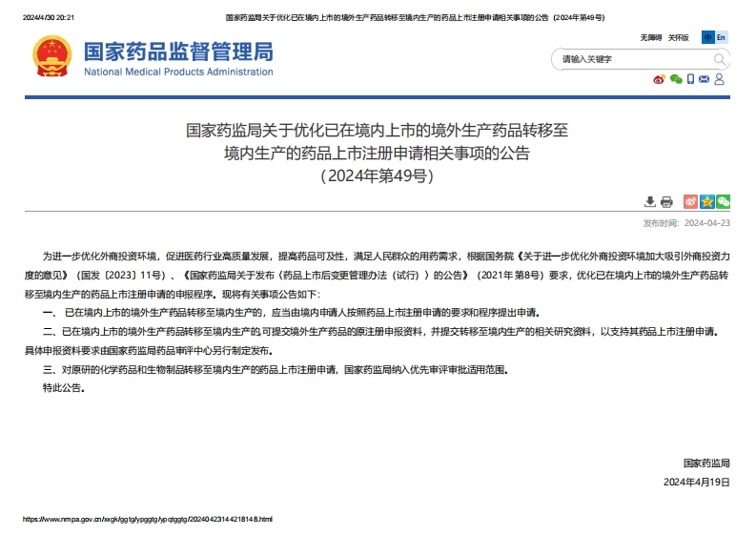Click the 国家药品监督管理局 site title

coord(178,51)
